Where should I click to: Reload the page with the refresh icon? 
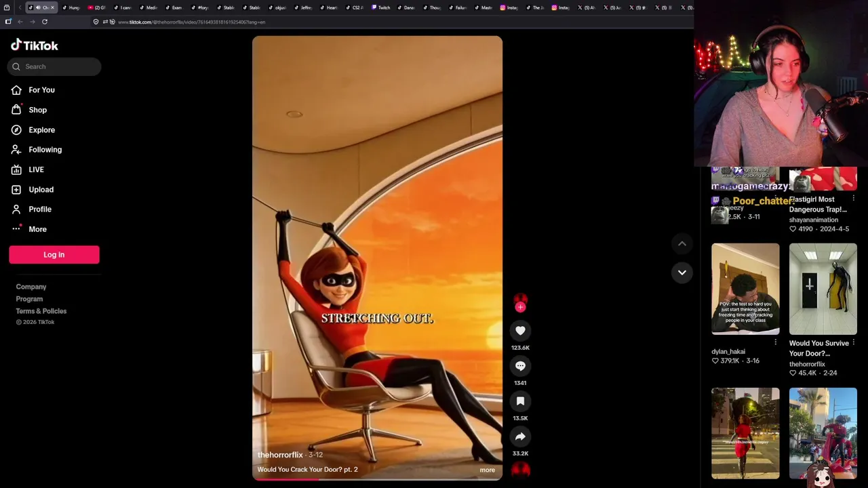coord(45,22)
